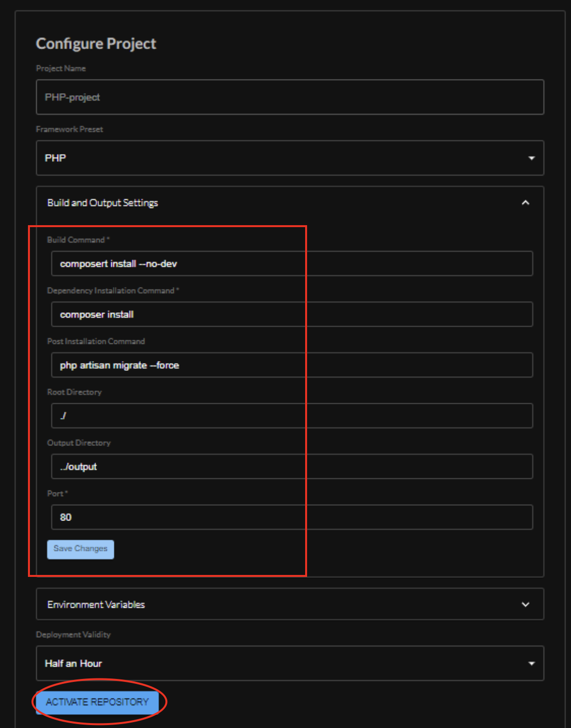Click the Deployment Validity label text
This screenshot has height=728, width=571.
pyautogui.click(x=73, y=634)
